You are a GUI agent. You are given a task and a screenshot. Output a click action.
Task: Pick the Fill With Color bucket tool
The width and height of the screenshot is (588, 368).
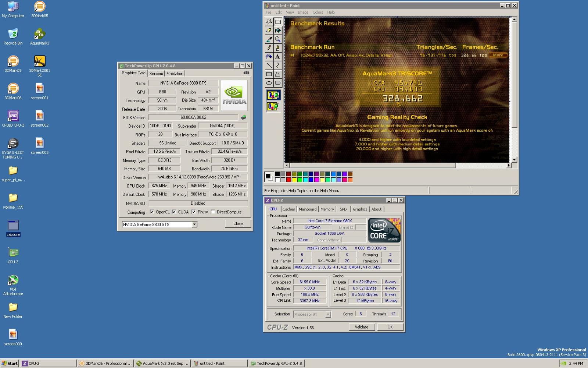[278, 31]
